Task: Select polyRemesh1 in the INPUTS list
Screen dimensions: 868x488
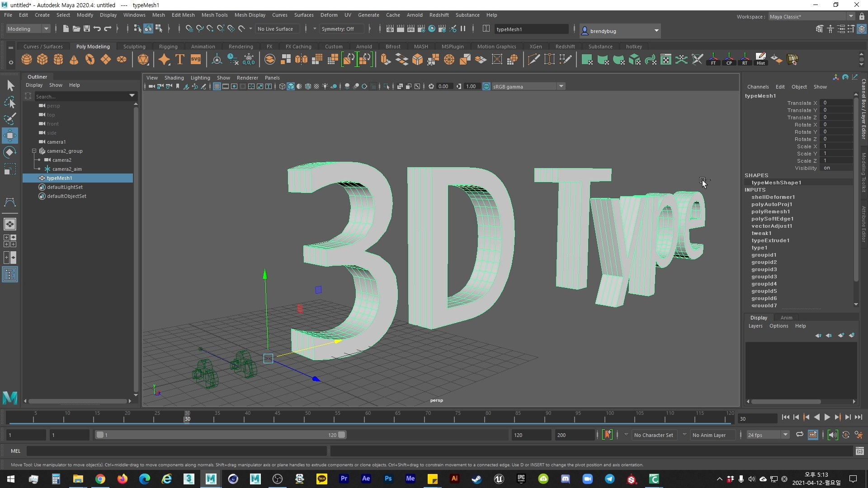Action: coord(771,211)
